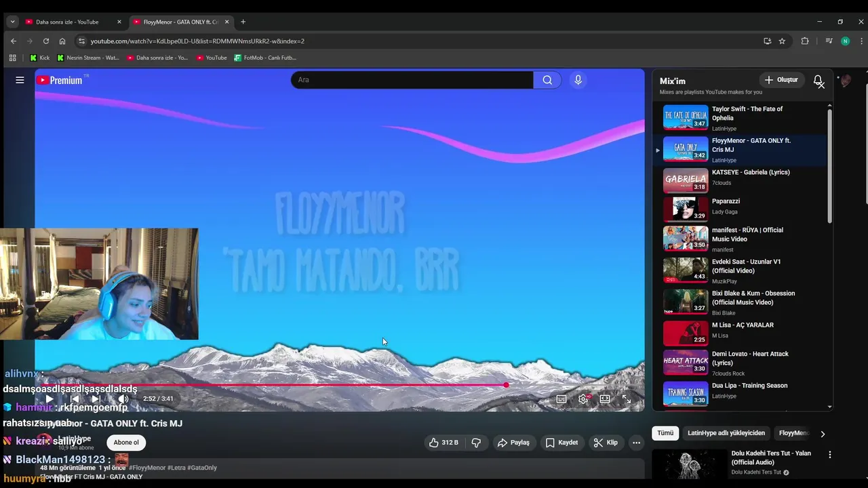Open media controls icon in toolbar
The width and height of the screenshot is (868, 488).
(829, 41)
